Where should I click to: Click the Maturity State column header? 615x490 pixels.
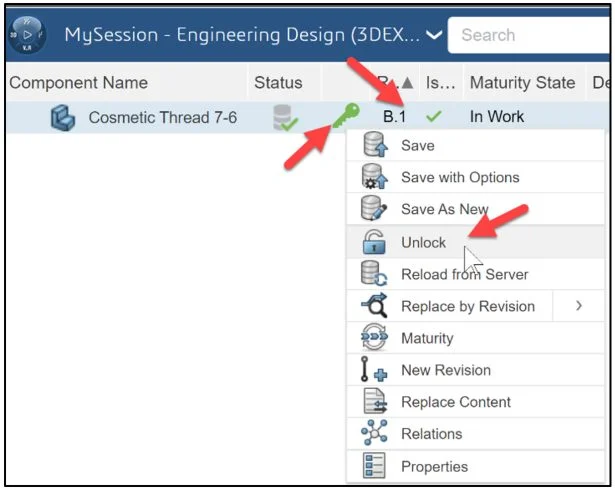522,82
